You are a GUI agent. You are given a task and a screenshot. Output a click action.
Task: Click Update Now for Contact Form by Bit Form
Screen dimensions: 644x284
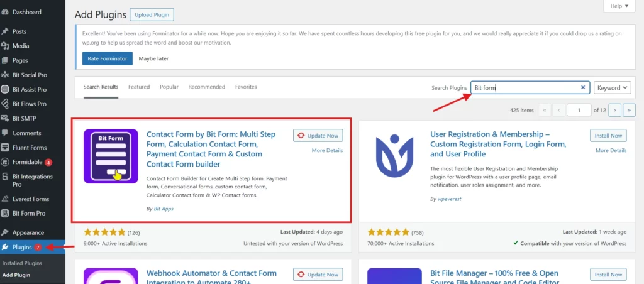[318, 136]
